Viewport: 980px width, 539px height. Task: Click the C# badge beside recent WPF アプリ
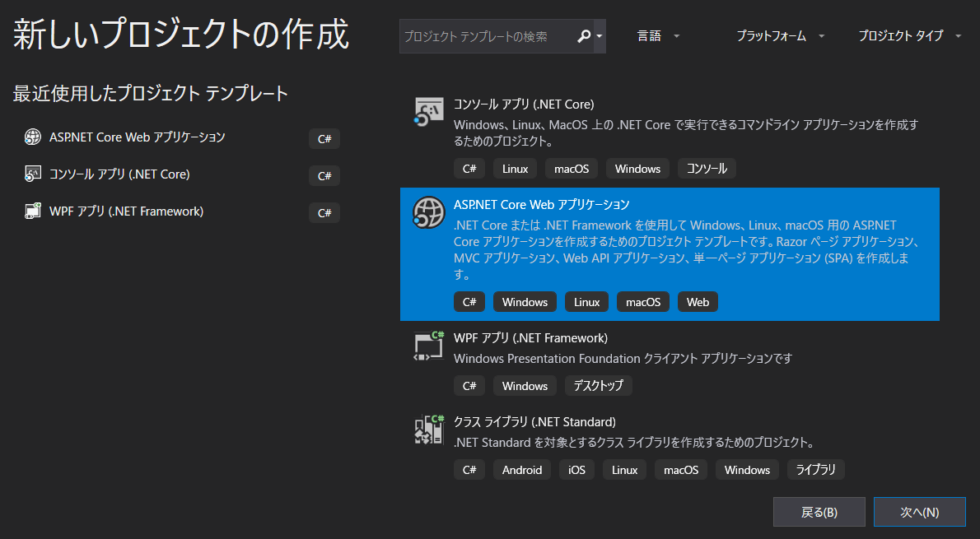coord(324,213)
